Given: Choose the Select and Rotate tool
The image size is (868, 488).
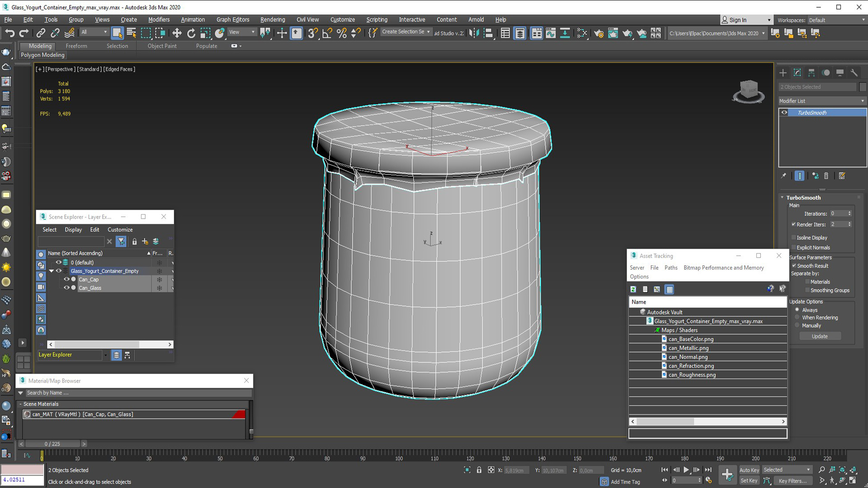Looking at the screenshot, I should [191, 33].
